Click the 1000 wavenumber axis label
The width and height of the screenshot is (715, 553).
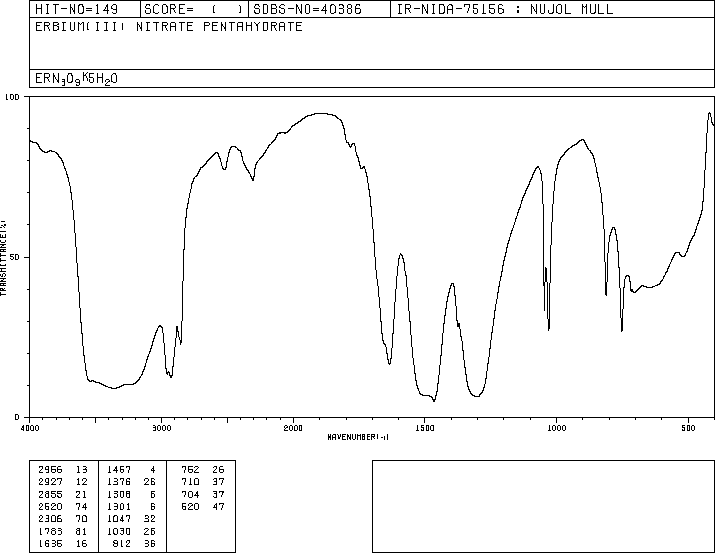556,428
